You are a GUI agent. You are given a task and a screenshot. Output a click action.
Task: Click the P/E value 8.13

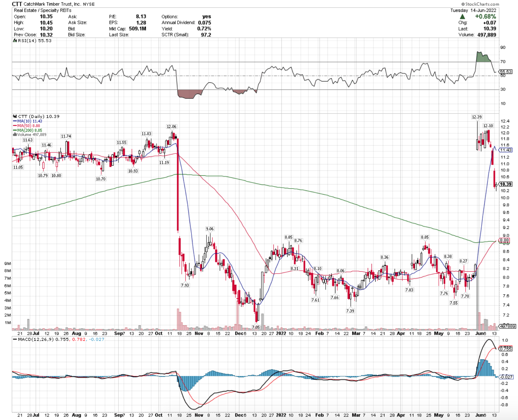(141, 16)
